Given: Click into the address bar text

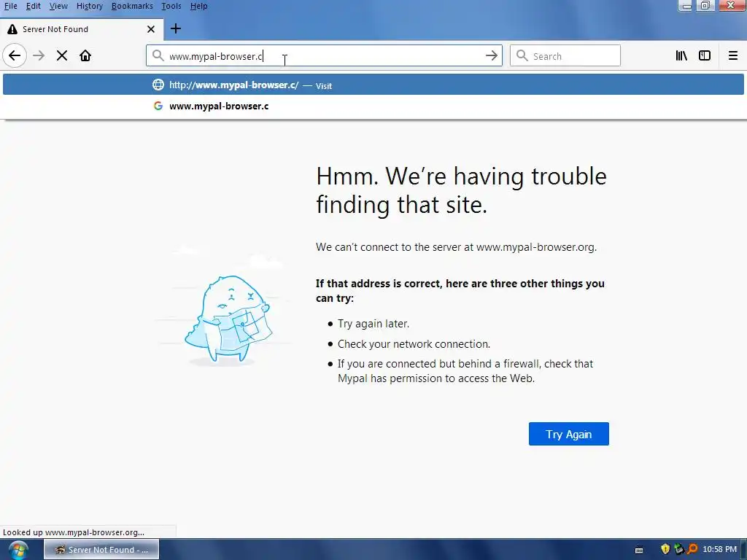Looking at the screenshot, I should (324, 55).
